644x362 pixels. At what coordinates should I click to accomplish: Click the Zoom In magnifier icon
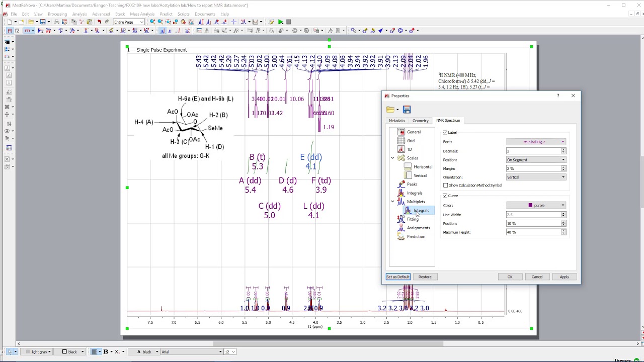tap(152, 22)
